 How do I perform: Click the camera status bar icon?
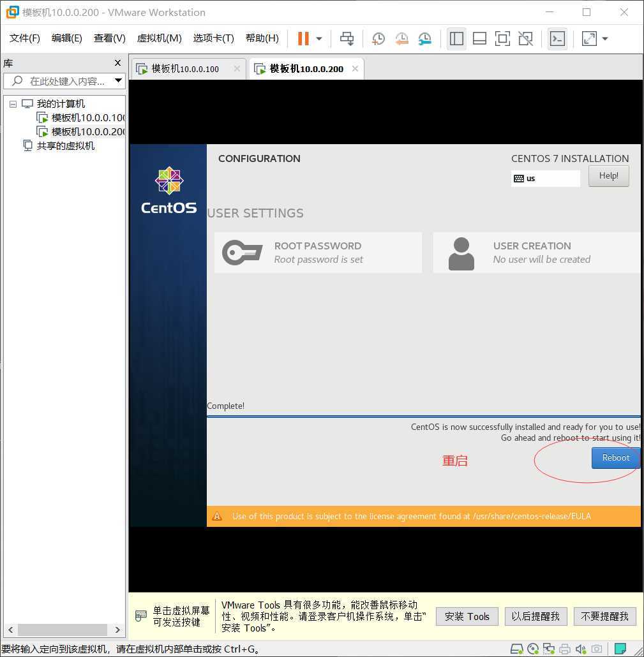pos(597,649)
